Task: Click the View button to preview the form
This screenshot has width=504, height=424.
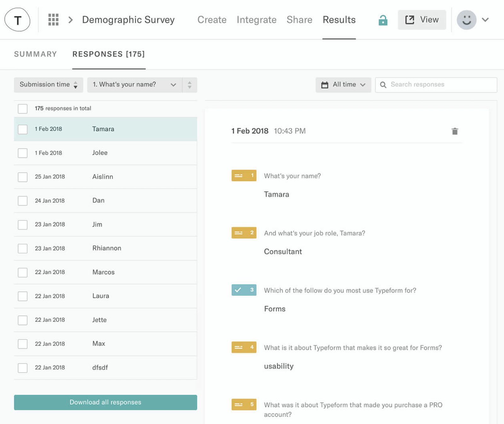Action: [422, 20]
